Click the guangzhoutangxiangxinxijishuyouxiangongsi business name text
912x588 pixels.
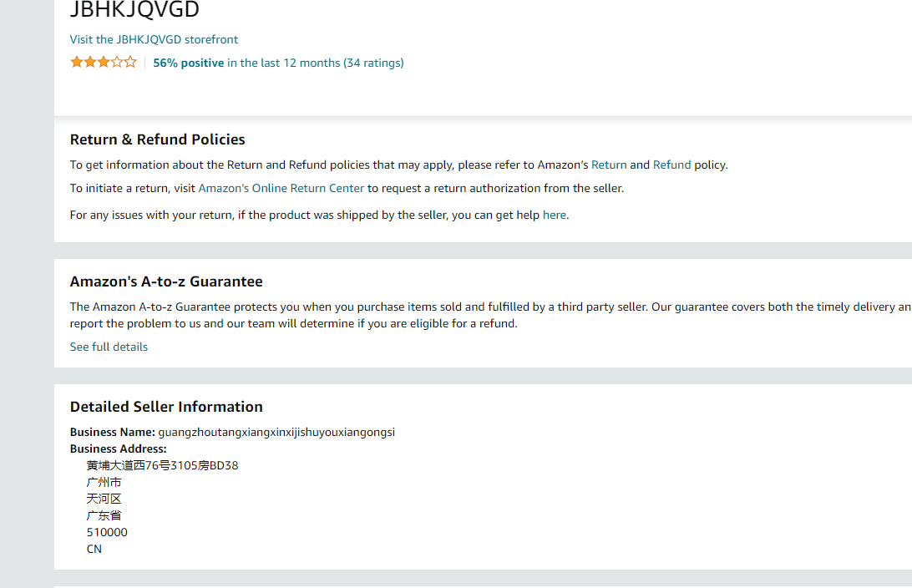click(x=276, y=432)
